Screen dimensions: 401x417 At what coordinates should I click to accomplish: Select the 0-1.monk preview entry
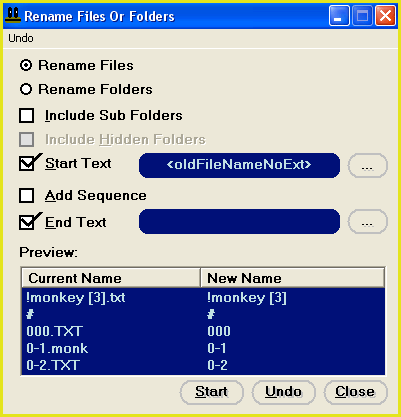pyautogui.click(x=203, y=348)
